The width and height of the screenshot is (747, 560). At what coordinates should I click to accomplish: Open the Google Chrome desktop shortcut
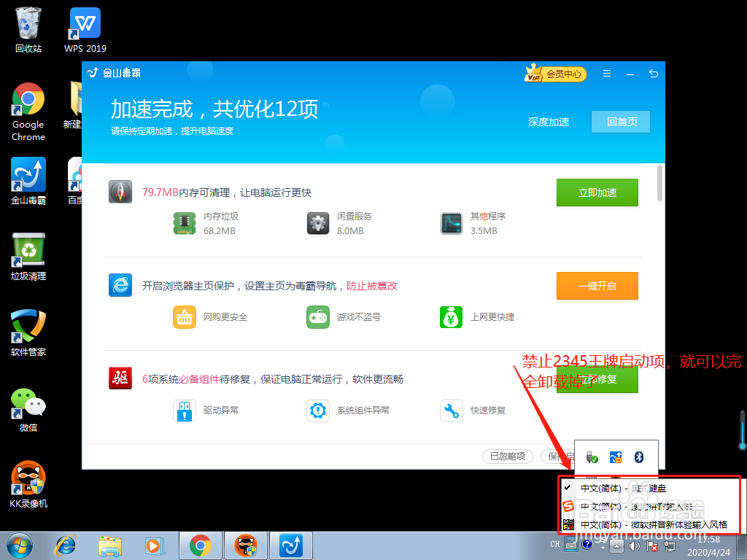click(28, 112)
